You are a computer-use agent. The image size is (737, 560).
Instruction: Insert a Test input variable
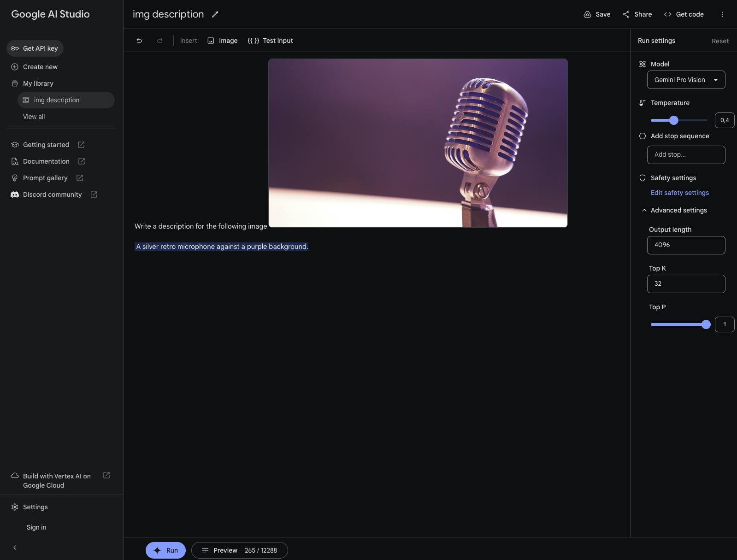(271, 41)
